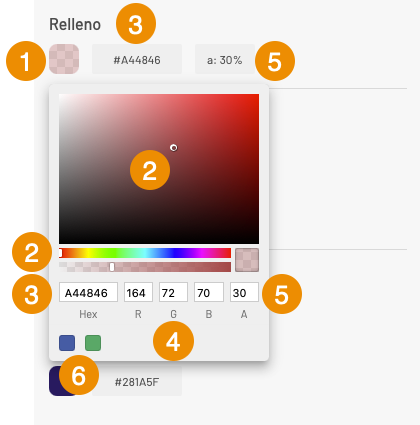Click the Relleno fill color swatch
The height and width of the screenshot is (425, 420).
64,59
